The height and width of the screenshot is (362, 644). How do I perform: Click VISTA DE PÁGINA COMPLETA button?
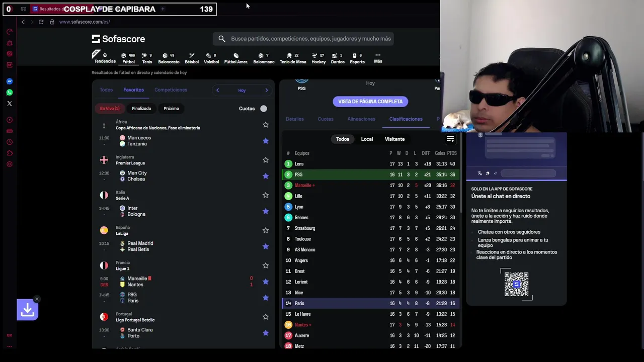[370, 102]
